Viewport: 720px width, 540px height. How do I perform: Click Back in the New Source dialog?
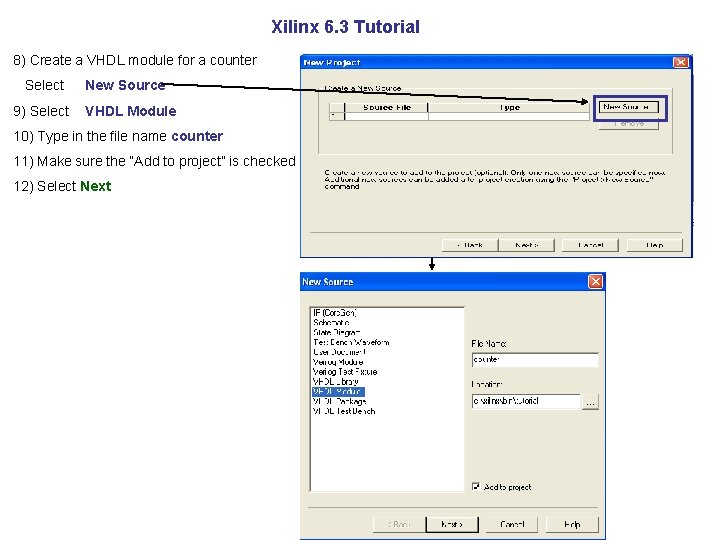[x=399, y=524]
